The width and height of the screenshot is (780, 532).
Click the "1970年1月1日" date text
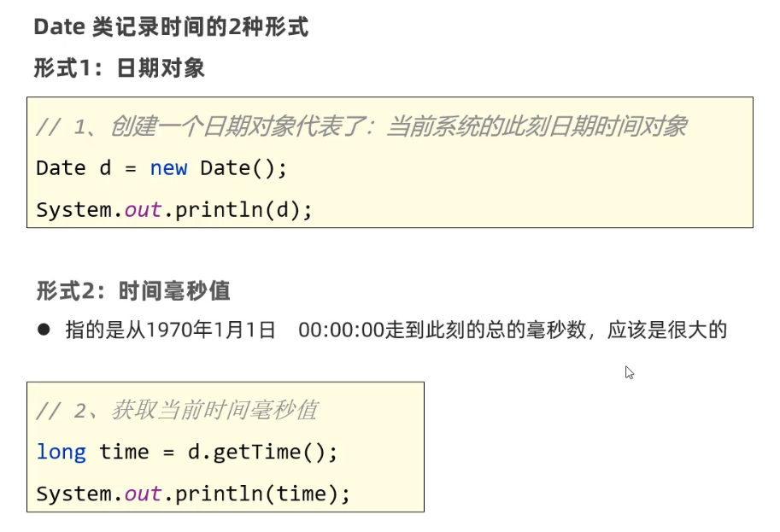211,330
